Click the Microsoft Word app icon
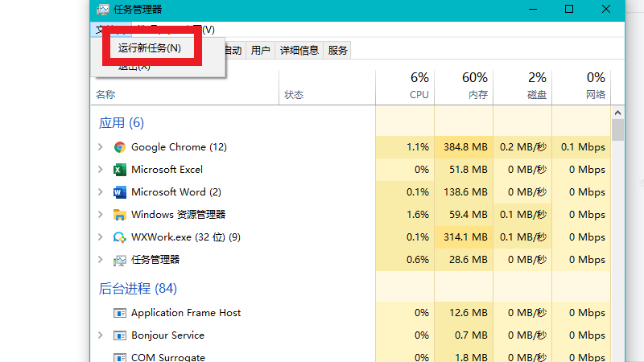 (x=120, y=192)
